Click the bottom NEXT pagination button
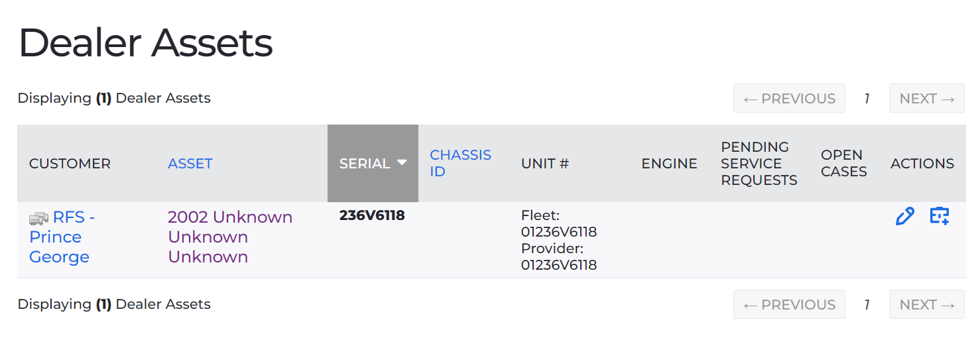 coord(927,304)
